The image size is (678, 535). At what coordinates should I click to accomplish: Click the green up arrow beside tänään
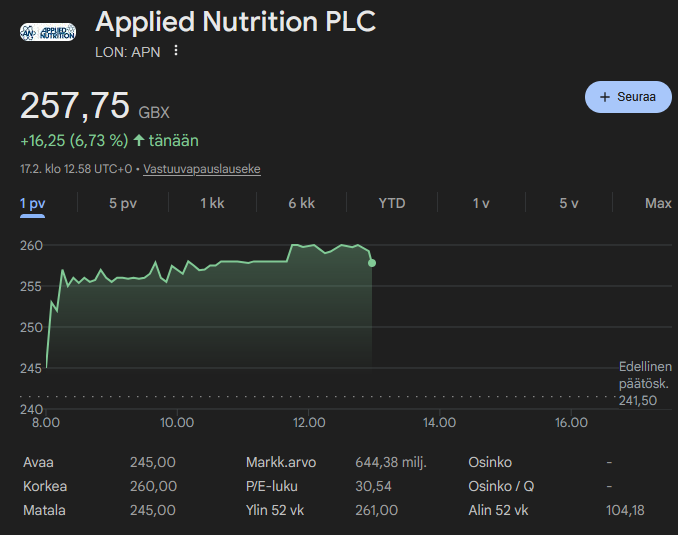point(139,141)
